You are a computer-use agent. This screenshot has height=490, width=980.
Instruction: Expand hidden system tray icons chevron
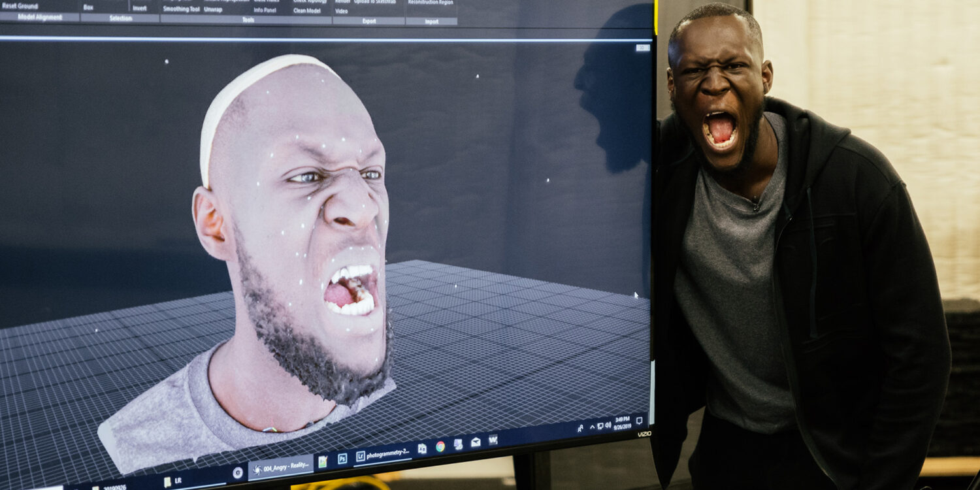coord(592,427)
